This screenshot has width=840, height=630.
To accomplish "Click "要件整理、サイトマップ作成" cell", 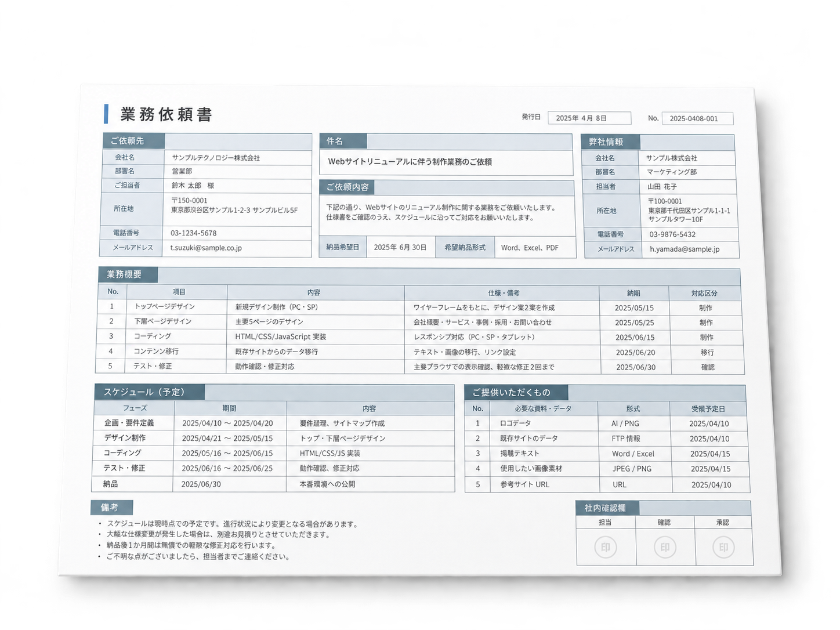I will coord(342,424).
